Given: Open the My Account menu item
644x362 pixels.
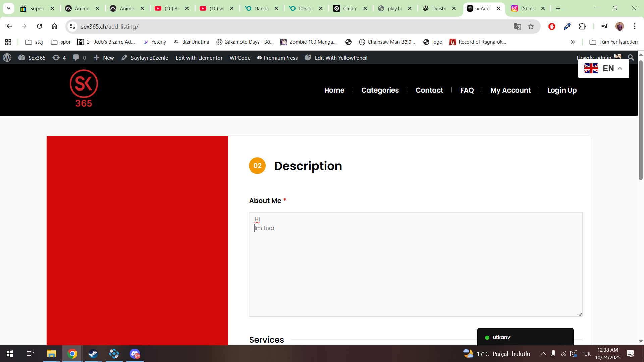Looking at the screenshot, I should (510, 90).
